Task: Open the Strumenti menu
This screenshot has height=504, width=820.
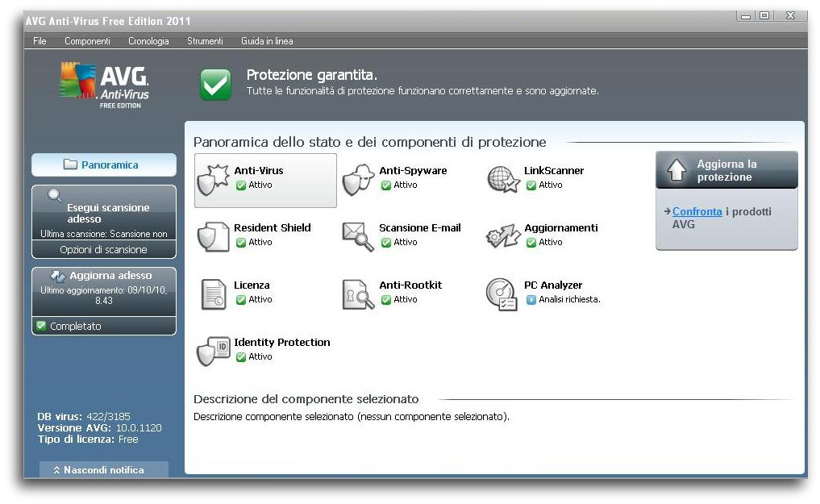Action: click(205, 41)
